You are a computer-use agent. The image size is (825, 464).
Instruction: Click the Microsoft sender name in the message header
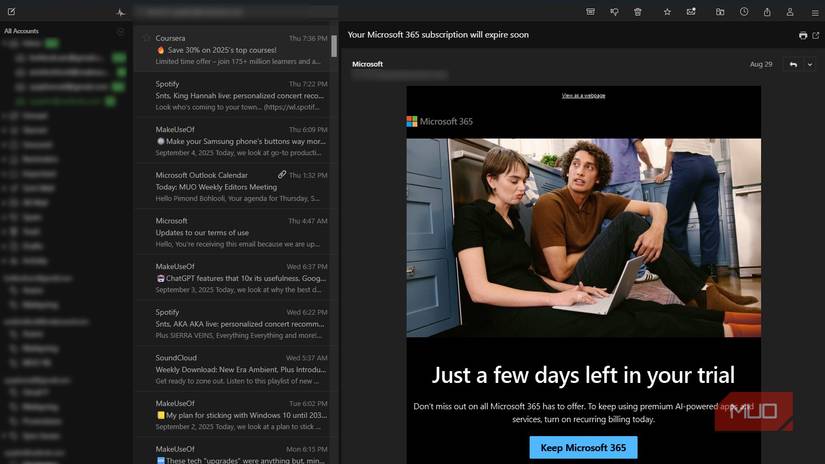[x=367, y=64]
